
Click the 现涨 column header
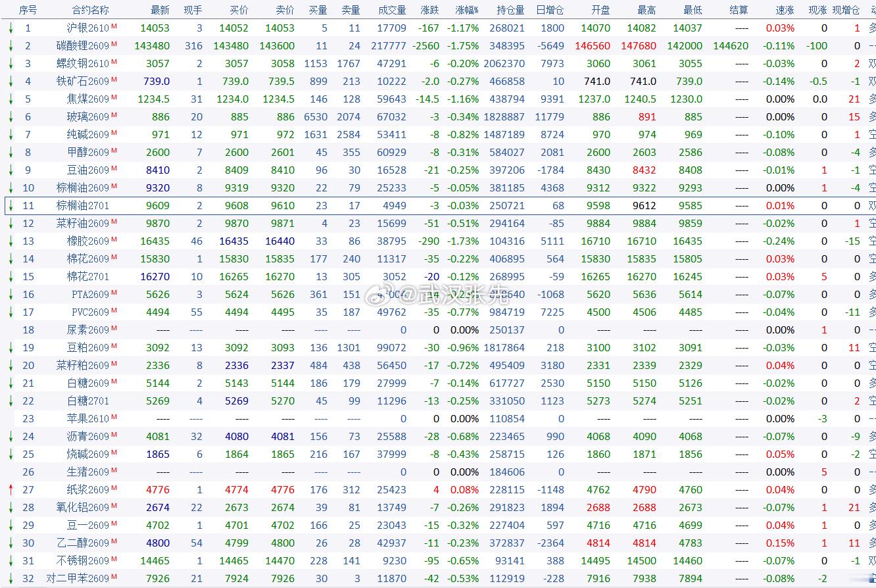tap(817, 10)
